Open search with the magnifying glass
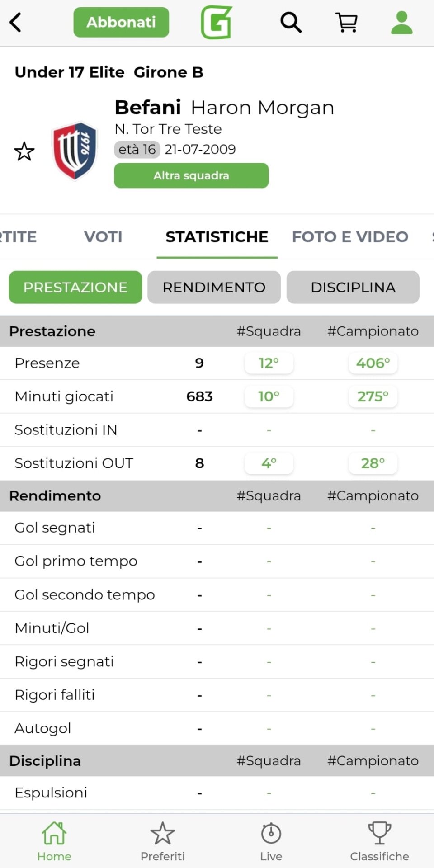The width and height of the screenshot is (434, 868). (x=291, y=22)
